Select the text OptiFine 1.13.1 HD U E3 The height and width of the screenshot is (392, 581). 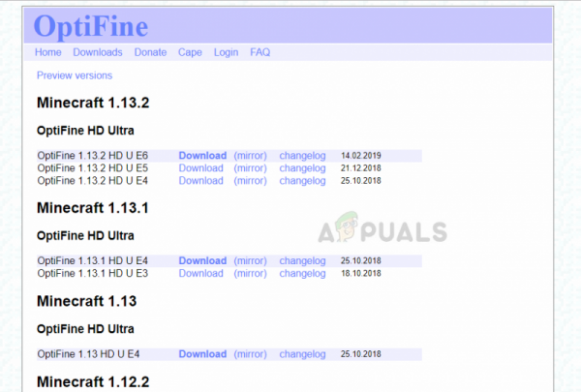[93, 274]
